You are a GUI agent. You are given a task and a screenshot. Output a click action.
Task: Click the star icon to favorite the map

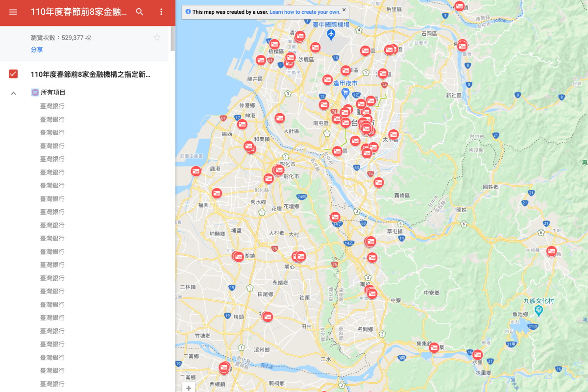coord(157,37)
